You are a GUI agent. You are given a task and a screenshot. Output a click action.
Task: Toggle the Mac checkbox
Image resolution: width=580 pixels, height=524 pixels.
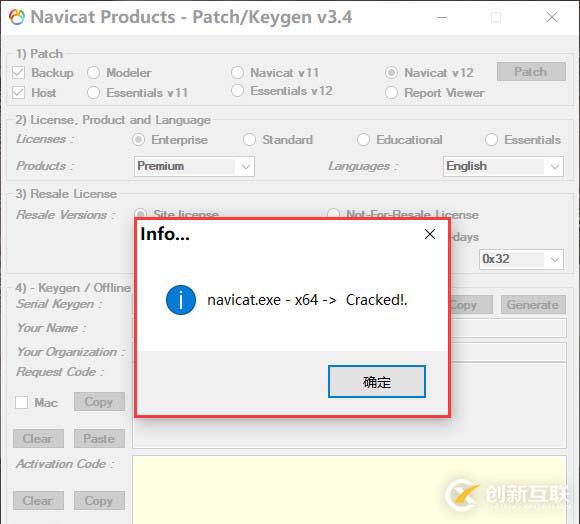click(21, 402)
